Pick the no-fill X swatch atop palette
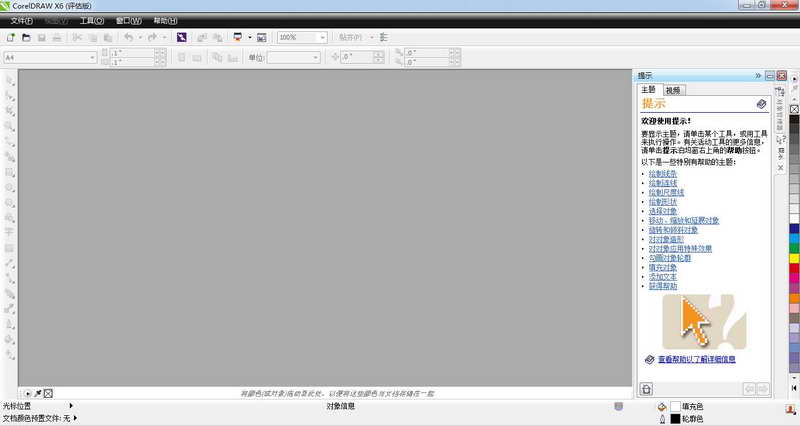 point(794,109)
